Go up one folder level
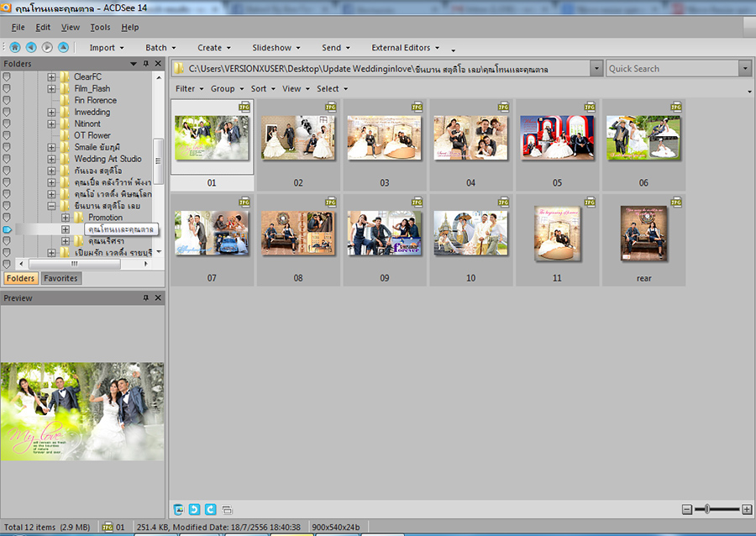 pyautogui.click(x=63, y=47)
